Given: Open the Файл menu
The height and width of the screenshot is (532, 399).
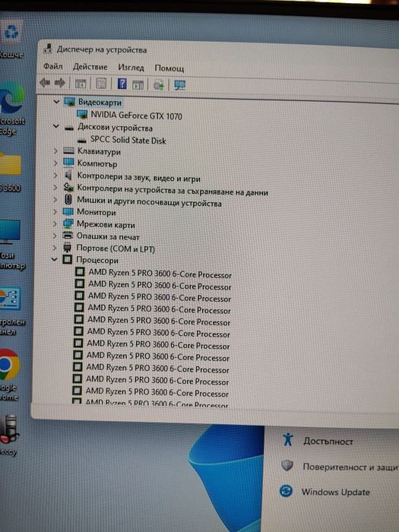Looking at the screenshot, I should pos(52,66).
